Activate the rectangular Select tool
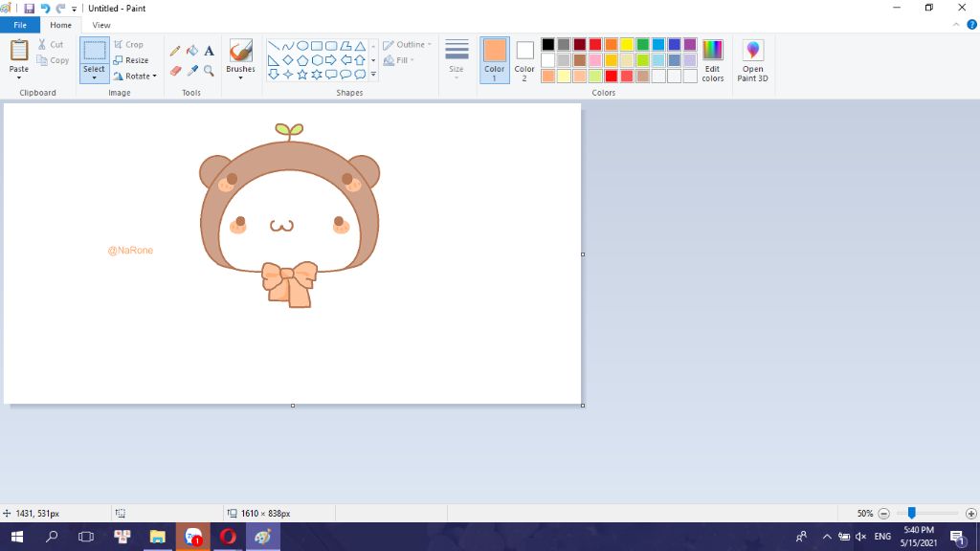The height and width of the screenshot is (551, 980). (x=95, y=51)
